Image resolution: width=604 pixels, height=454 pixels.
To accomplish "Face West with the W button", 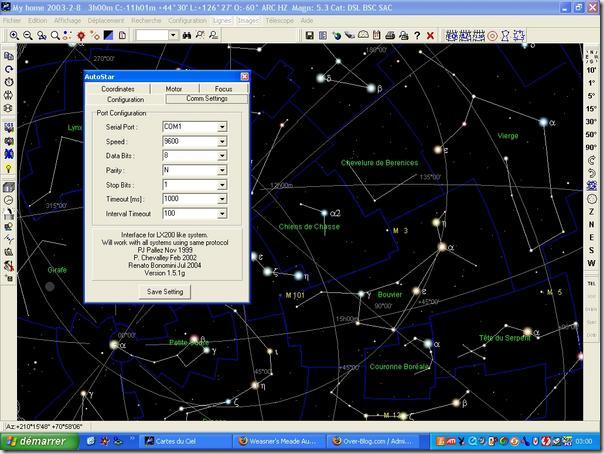I will pos(591,263).
